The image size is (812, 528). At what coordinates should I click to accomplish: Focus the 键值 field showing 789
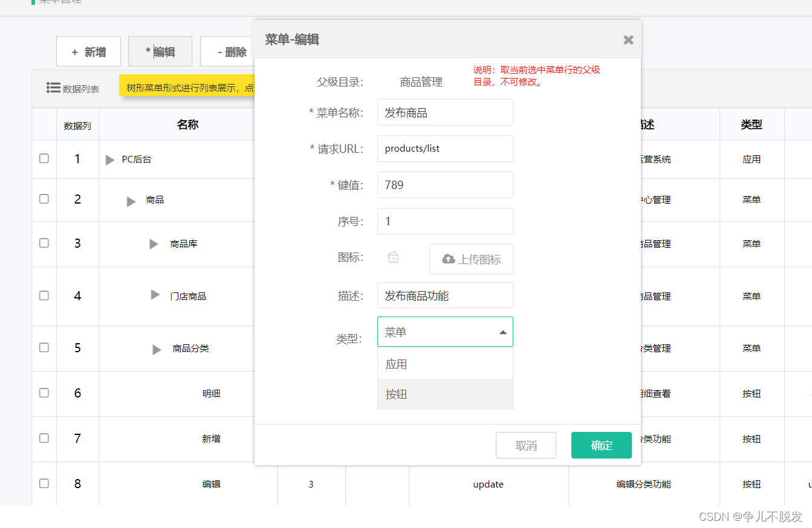(445, 185)
